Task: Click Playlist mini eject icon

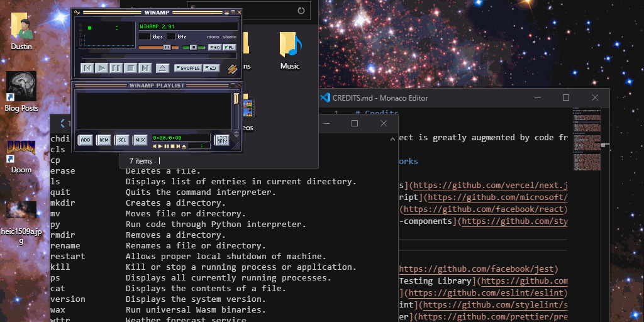Action: [x=184, y=146]
